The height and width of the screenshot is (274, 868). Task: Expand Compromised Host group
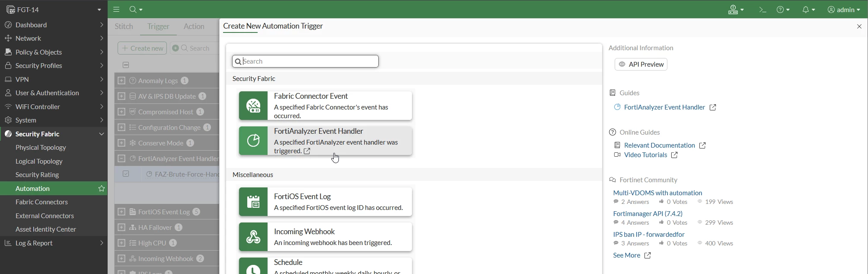[121, 112]
